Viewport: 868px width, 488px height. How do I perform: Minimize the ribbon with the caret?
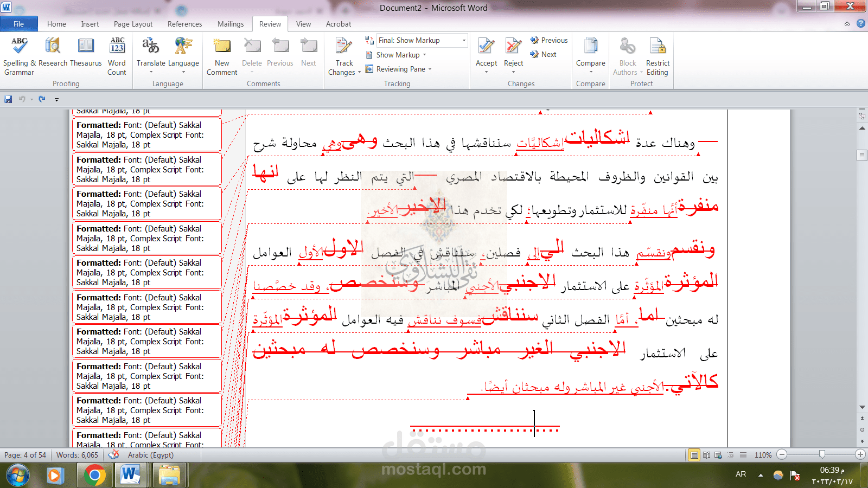coord(847,24)
